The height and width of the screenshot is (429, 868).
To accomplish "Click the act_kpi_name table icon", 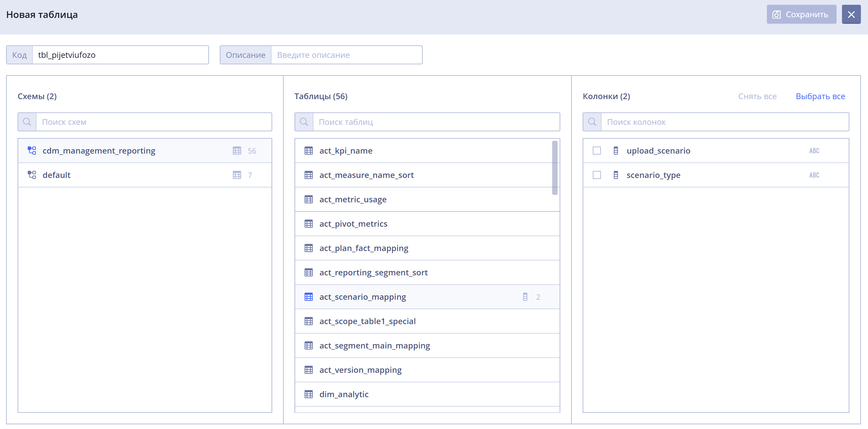I will pyautogui.click(x=308, y=151).
